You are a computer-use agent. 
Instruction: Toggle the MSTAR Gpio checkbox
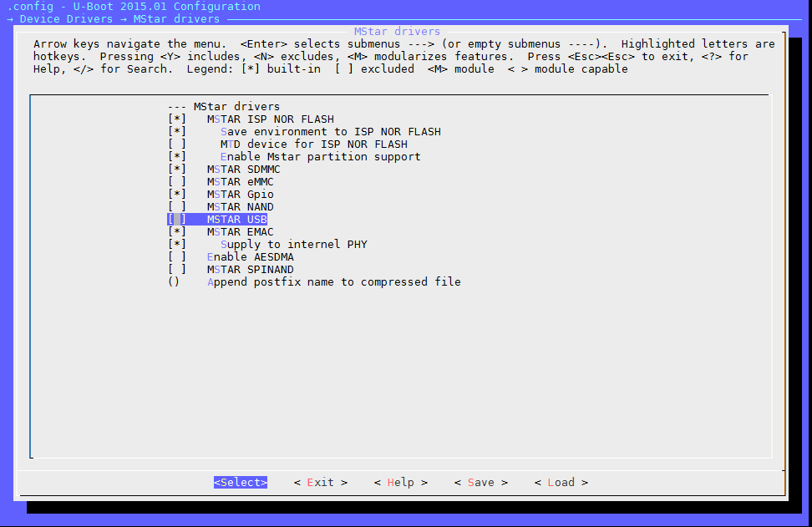pos(176,195)
